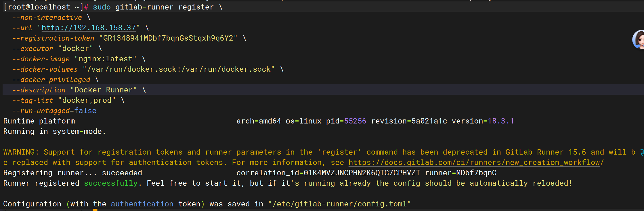This screenshot has height=211, width=644.
Task: Click the 'false' value of run-untagged
Action: pos(85,111)
